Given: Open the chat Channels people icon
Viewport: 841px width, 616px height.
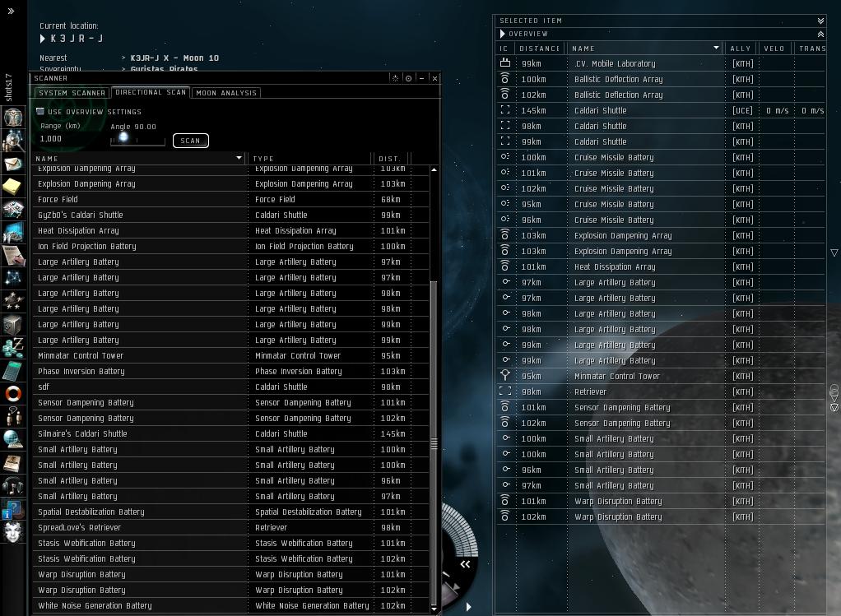Looking at the screenshot, I should (13, 417).
